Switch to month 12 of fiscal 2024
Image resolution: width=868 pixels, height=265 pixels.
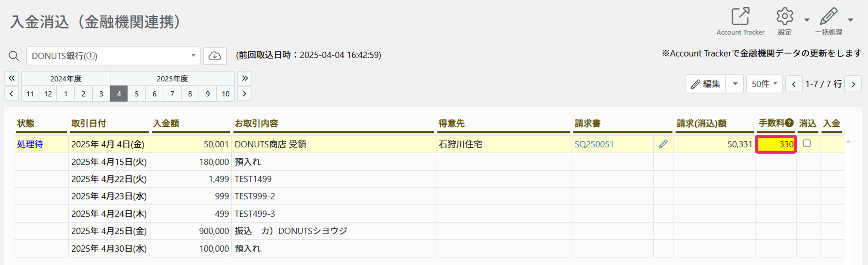(x=48, y=94)
